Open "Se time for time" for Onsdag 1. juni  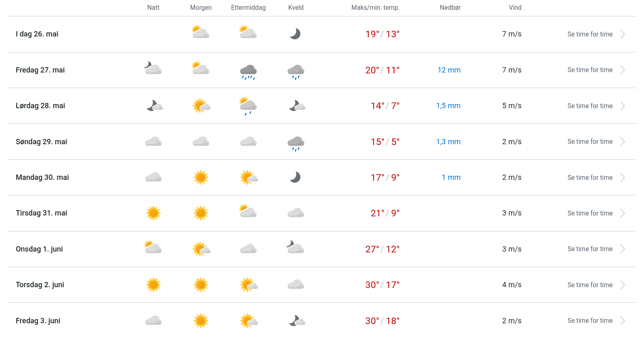pos(590,249)
